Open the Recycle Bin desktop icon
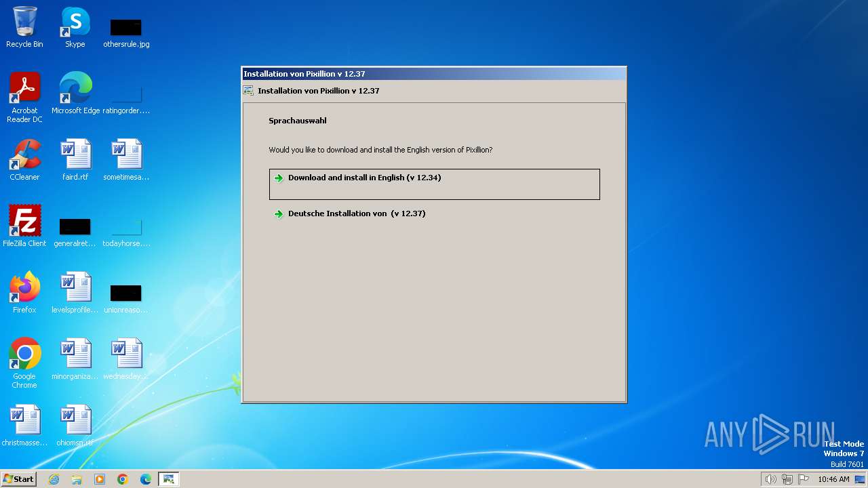This screenshot has width=868, height=488. 24,27
